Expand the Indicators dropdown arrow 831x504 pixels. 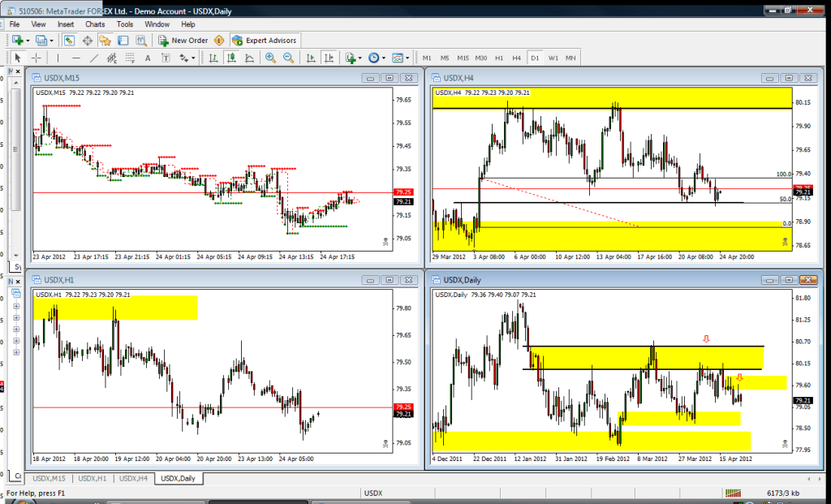tap(360, 58)
